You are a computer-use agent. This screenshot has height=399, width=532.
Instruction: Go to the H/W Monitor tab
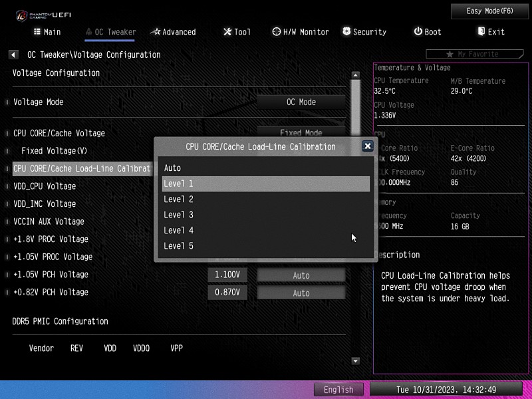(301, 32)
